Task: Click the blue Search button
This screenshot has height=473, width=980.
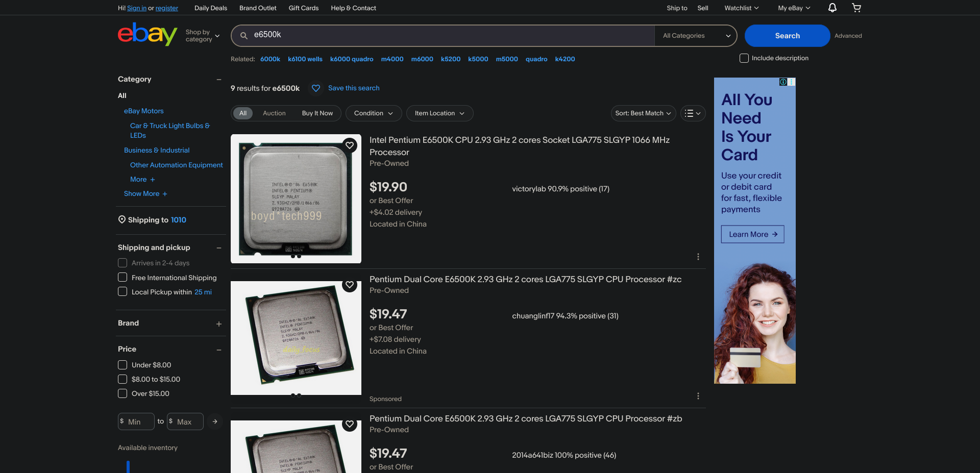Action: pos(787,36)
